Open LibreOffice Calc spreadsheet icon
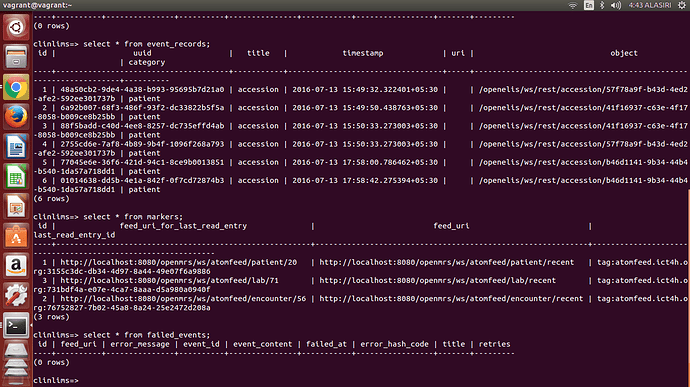The height and width of the screenshot is (387, 690). (16, 177)
